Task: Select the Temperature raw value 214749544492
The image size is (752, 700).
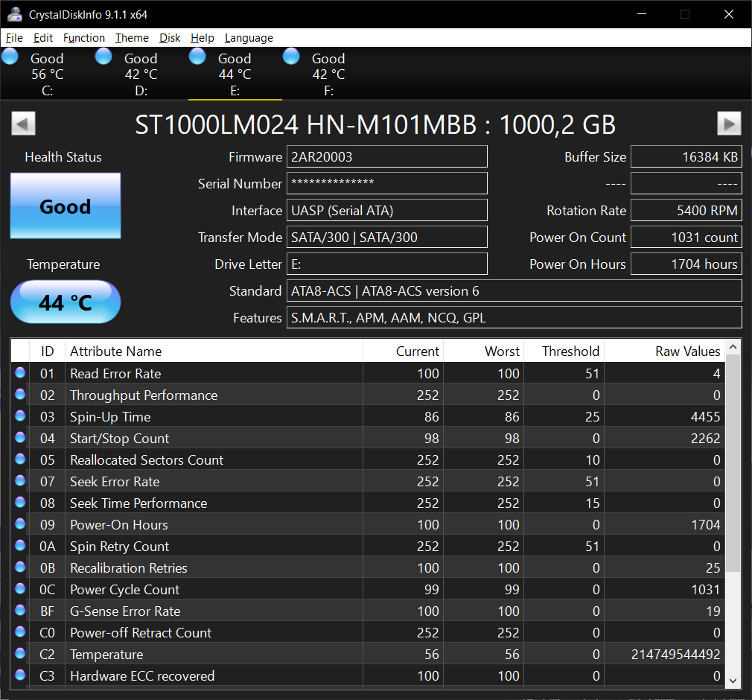Action: (675, 655)
